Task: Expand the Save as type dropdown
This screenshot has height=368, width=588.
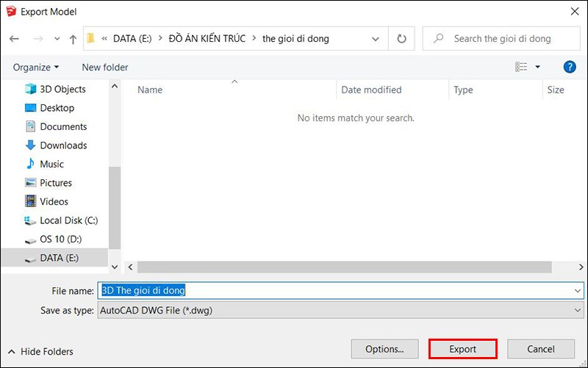Action: (577, 310)
